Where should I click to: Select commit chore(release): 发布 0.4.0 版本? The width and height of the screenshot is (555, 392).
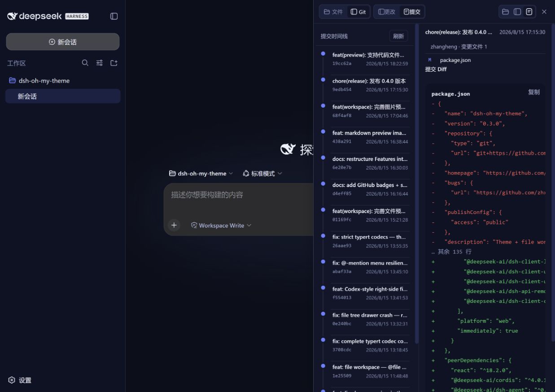pyautogui.click(x=370, y=85)
